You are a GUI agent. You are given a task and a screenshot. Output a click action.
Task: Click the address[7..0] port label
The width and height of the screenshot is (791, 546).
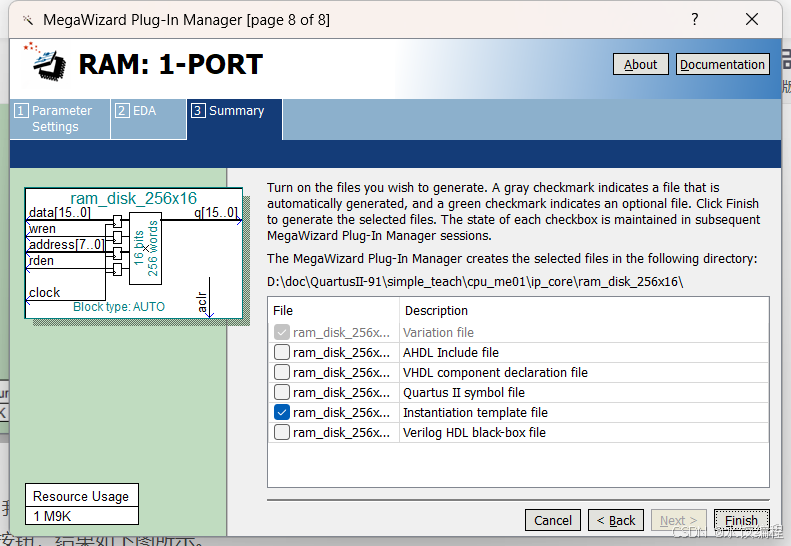66,245
